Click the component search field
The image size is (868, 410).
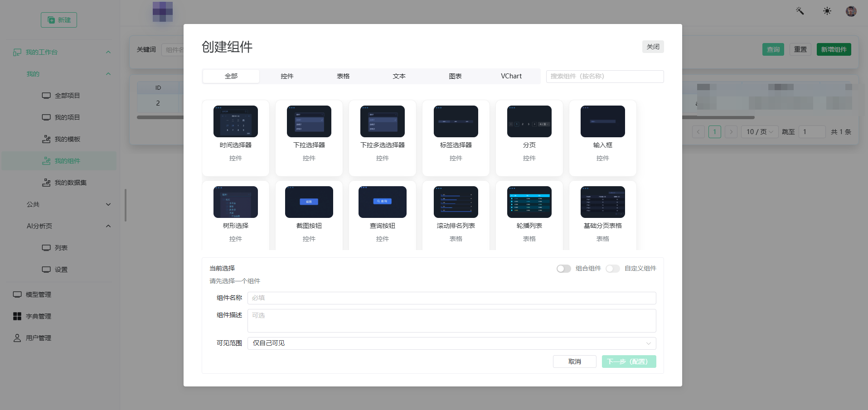pyautogui.click(x=605, y=76)
